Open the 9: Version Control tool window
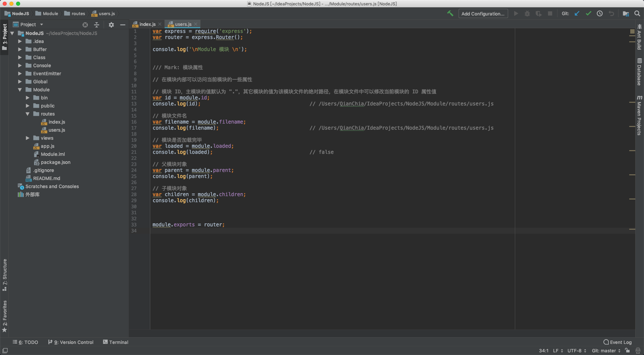This screenshot has width=644, height=355. [x=71, y=342]
